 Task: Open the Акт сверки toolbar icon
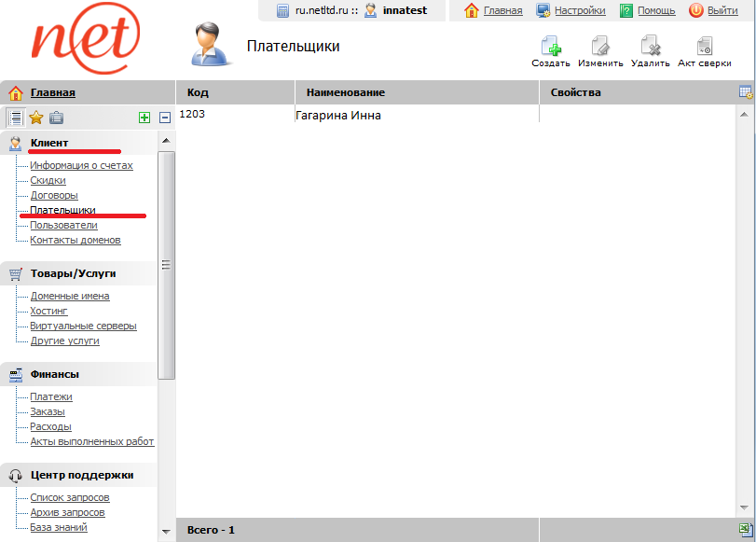point(704,47)
